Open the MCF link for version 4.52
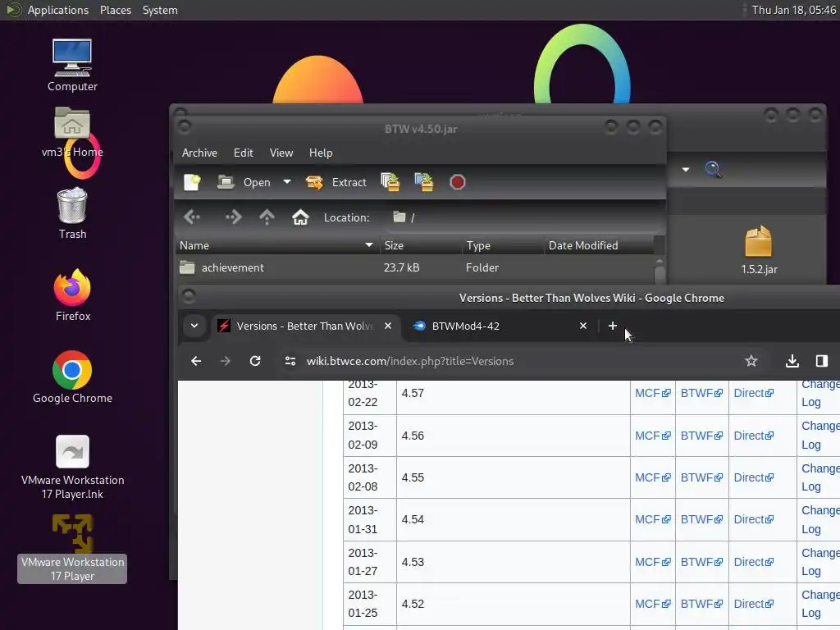This screenshot has width=840, height=630. (x=652, y=604)
